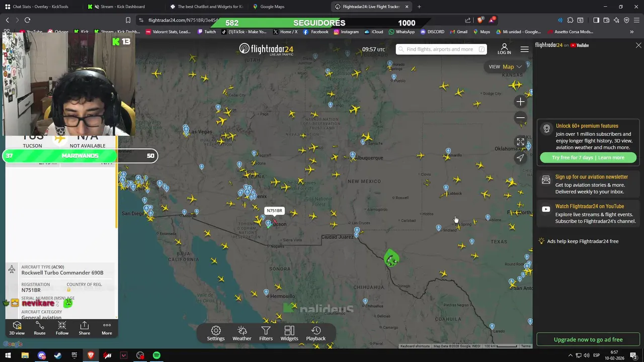Open the Mi unidad - Google bookmark

click(x=519, y=32)
